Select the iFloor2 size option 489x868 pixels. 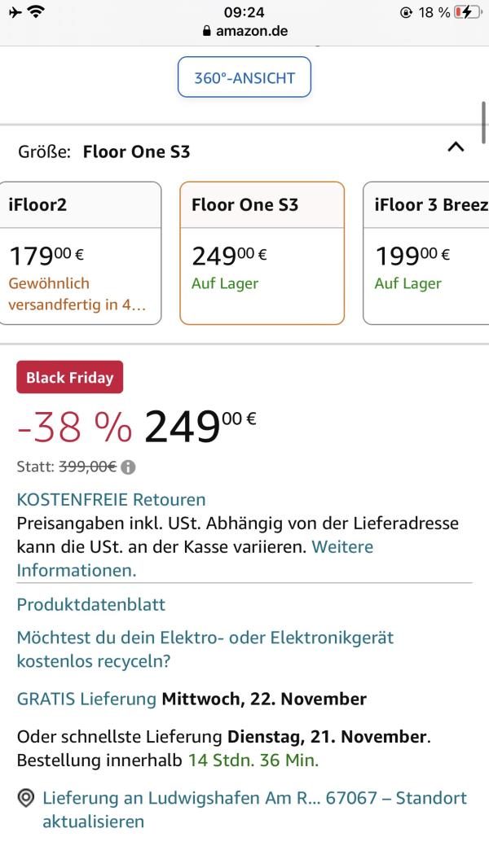[x=81, y=253]
